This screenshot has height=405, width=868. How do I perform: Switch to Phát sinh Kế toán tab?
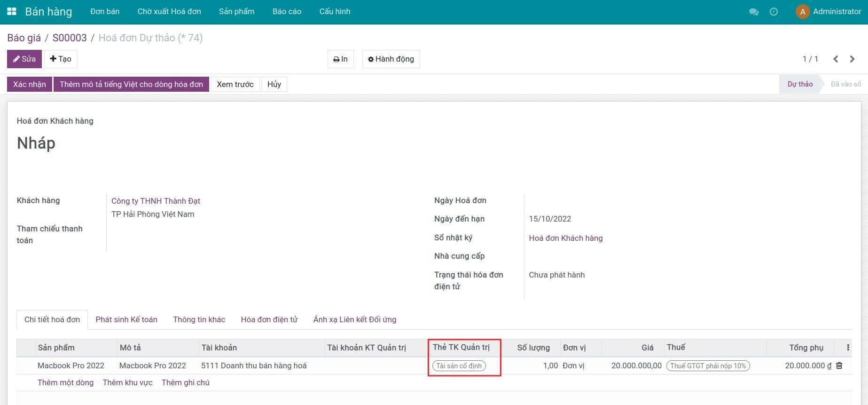pyautogui.click(x=126, y=319)
